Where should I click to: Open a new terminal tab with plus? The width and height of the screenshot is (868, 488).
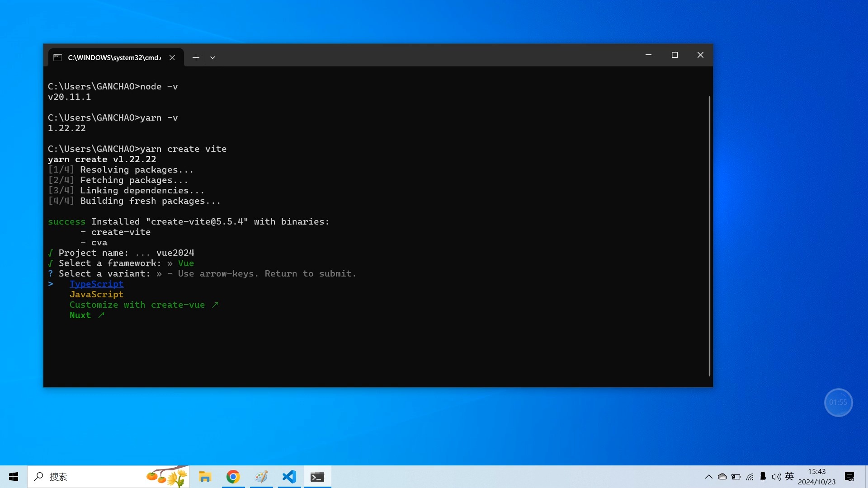coord(196,57)
